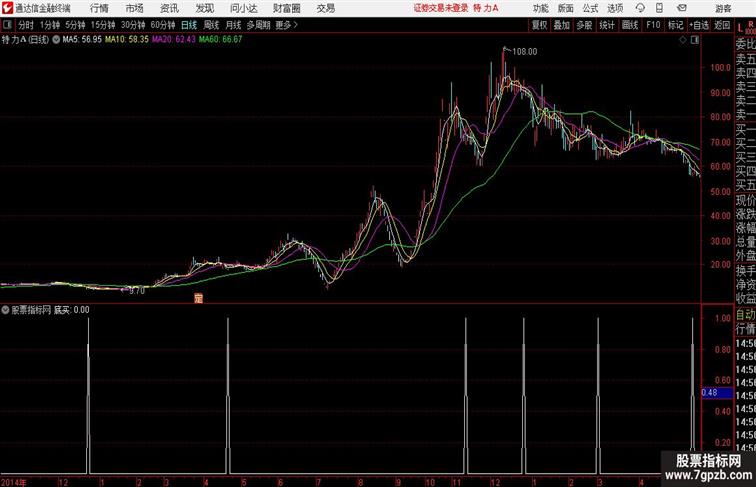Open the mail envelope icon
756x487 pixels.
click(x=682, y=8)
